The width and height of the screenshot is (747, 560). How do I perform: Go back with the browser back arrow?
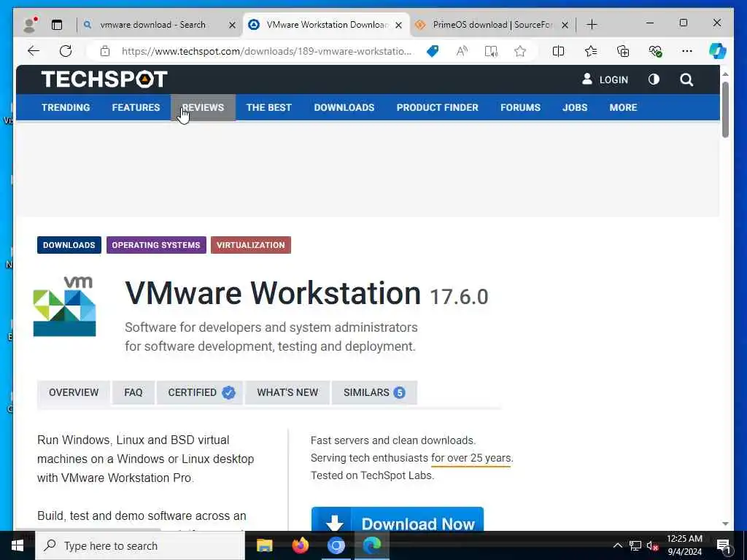(x=34, y=51)
